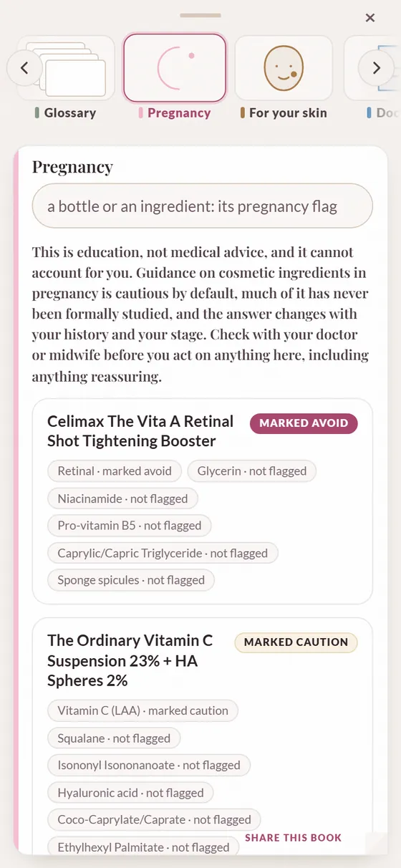401x868 pixels.
Task: Tap the Niacinamide not flagged chip
Action: pos(122,498)
